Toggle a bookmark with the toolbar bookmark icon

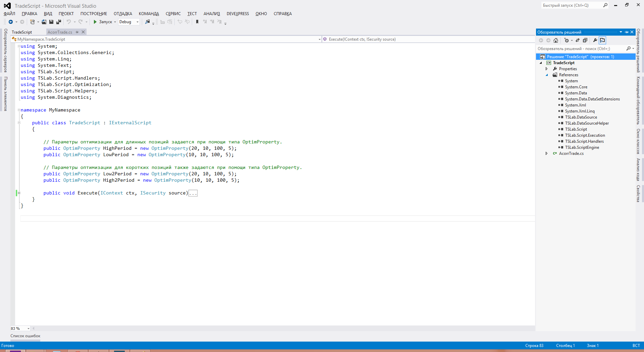tap(197, 22)
